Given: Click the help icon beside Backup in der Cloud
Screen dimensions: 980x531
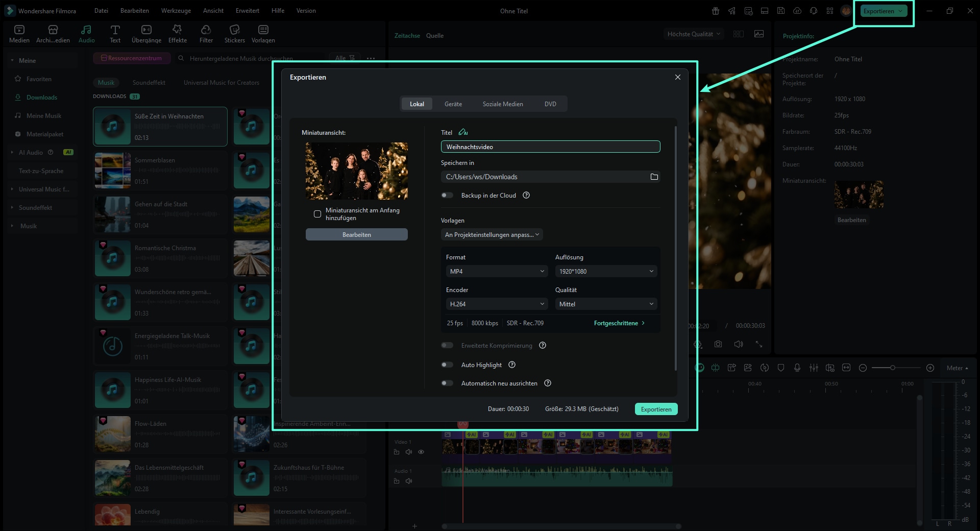Looking at the screenshot, I should pyautogui.click(x=526, y=195).
